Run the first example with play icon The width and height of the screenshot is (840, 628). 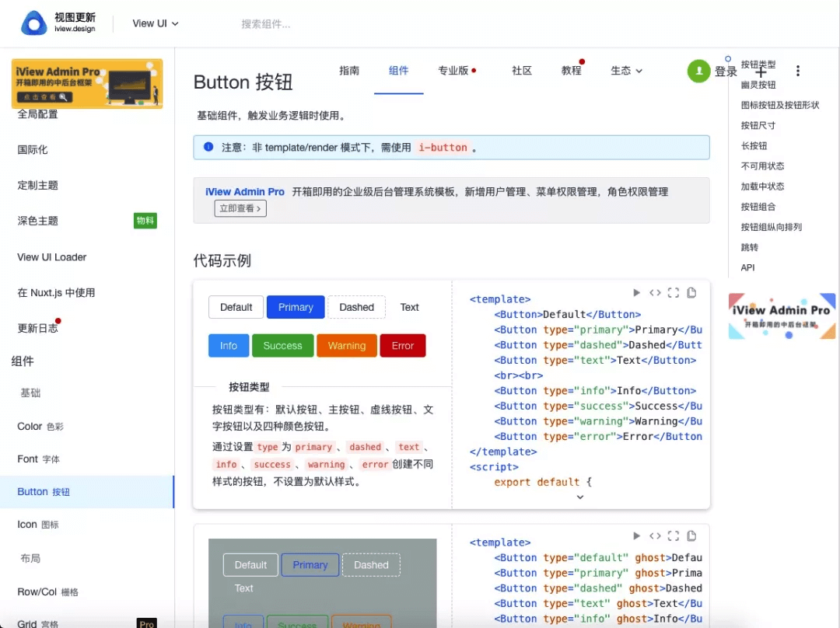point(636,293)
